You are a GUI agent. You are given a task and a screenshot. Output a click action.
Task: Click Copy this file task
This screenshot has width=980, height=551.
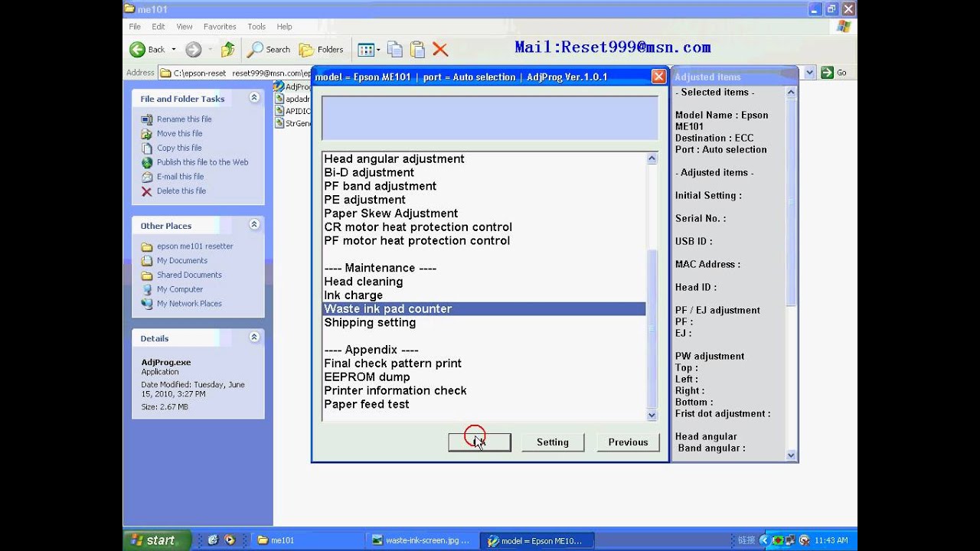pos(179,148)
